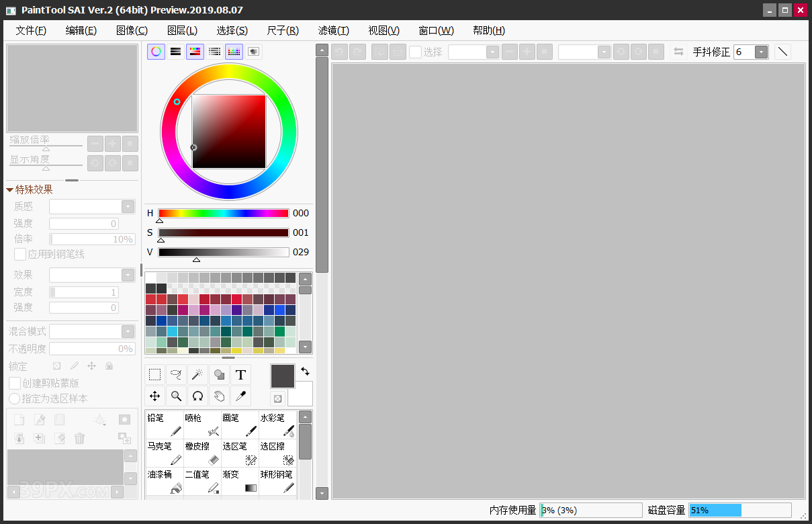Choose the 铅笔 pencil brush
The image size is (812, 524).
pyautogui.click(x=165, y=425)
